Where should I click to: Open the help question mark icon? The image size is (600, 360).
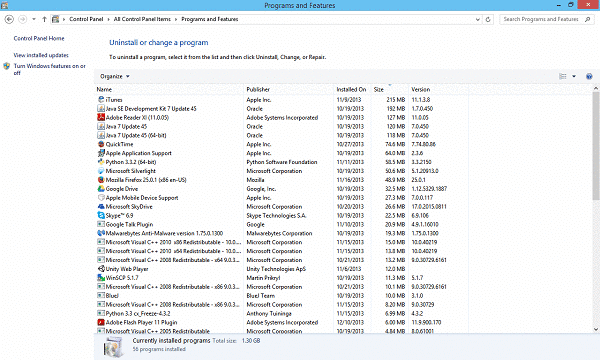589,77
